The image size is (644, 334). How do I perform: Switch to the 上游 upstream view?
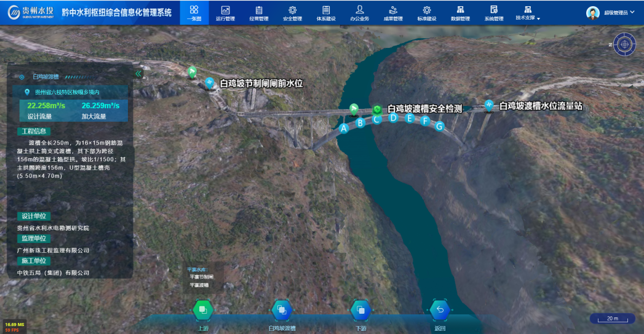[x=203, y=310]
